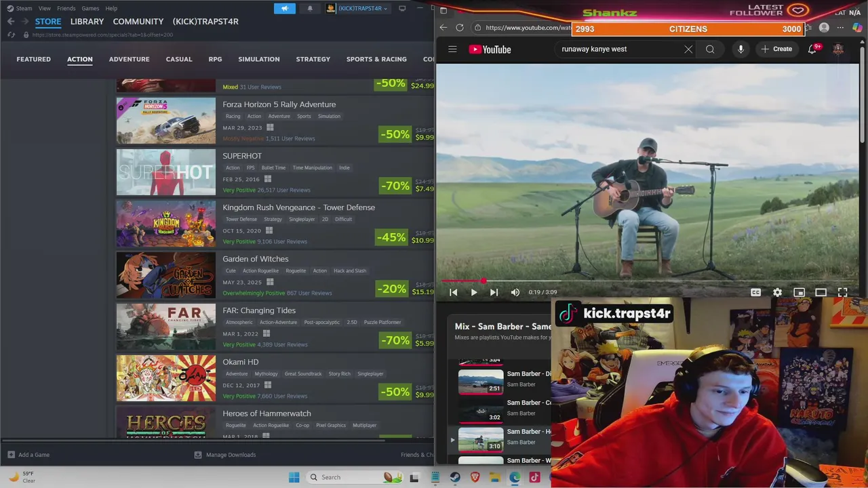Click Add a Game in Steam footer
Viewport: 868px width, 488px height.
(28, 455)
